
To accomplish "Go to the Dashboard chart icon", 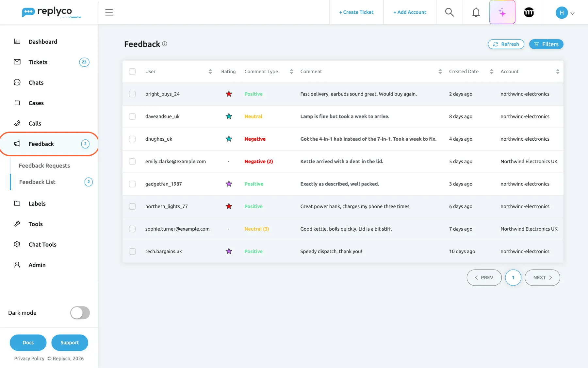I will coord(17,42).
